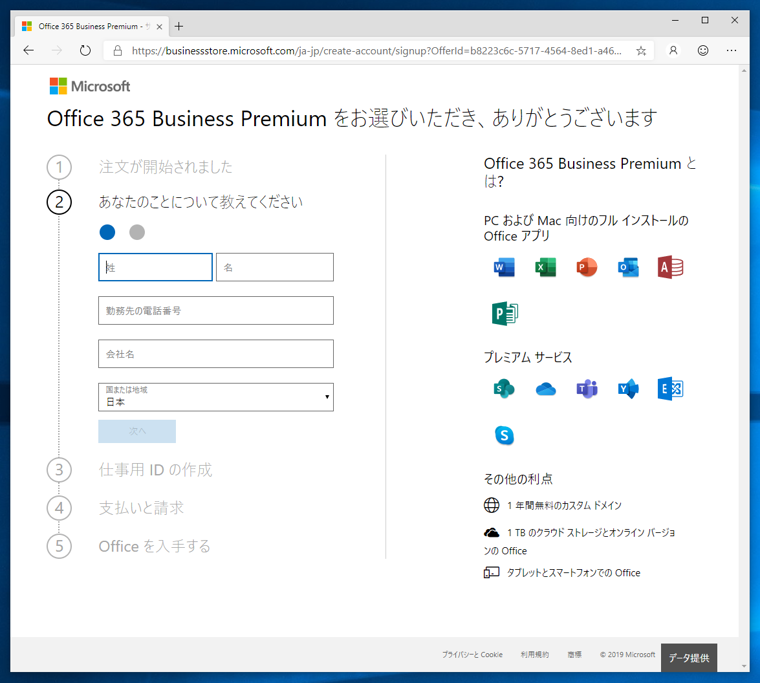Click the タブレットとスマートフォンでの Office text
Screen dimensions: 760x683
[573, 573]
